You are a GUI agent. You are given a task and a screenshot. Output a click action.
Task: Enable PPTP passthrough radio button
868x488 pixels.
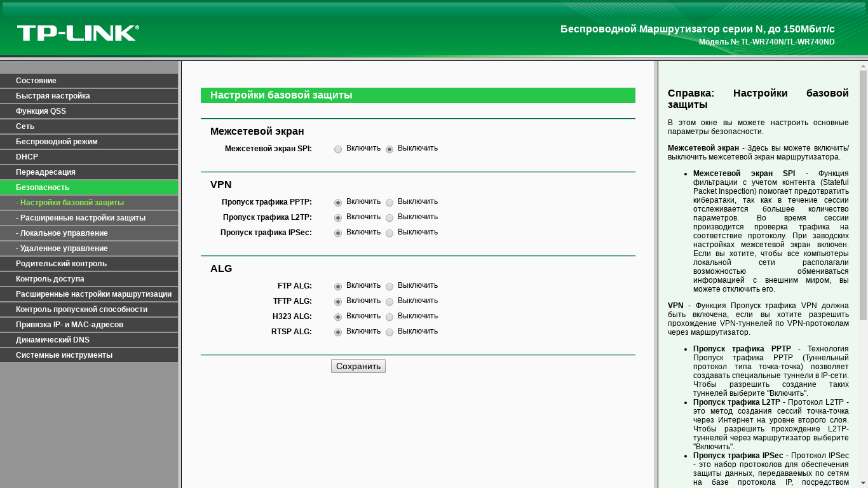tap(338, 203)
